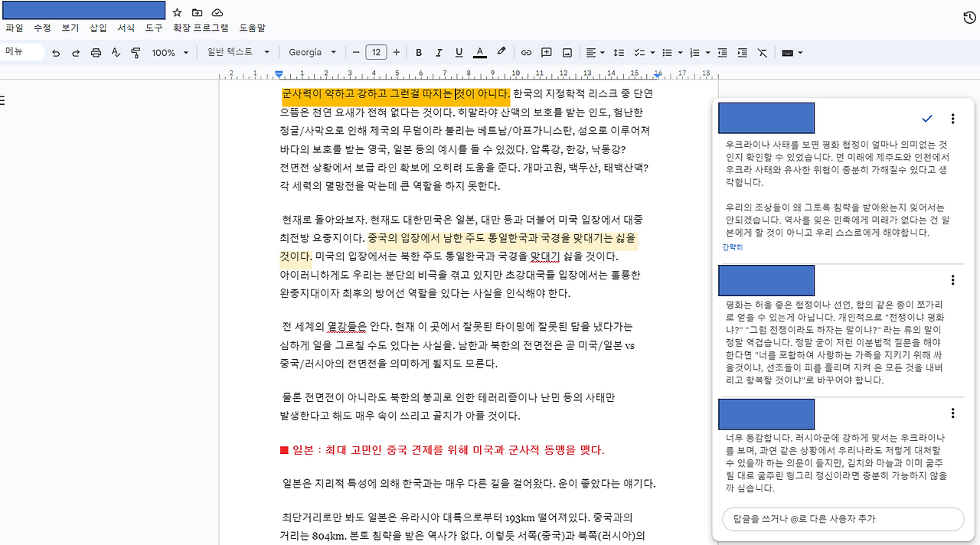Insert a link
980x545 pixels.
coord(526,53)
